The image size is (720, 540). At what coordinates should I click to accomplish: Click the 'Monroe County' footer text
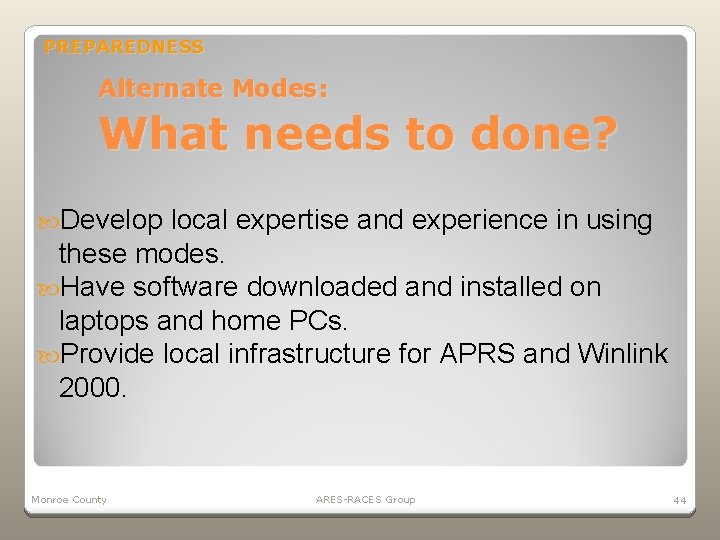tap(69, 500)
